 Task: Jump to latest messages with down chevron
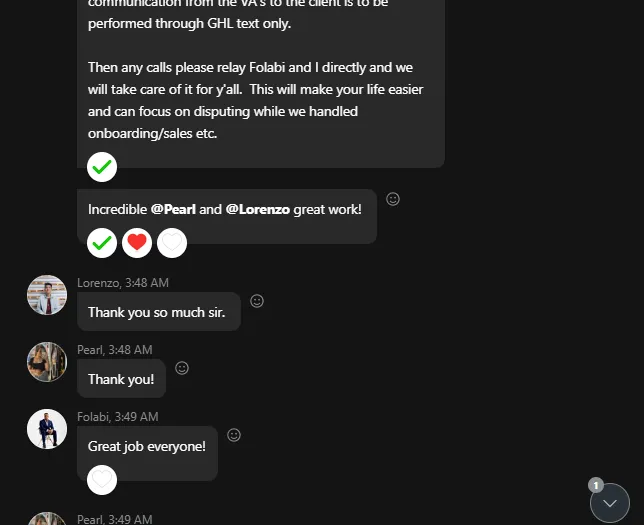(610, 503)
